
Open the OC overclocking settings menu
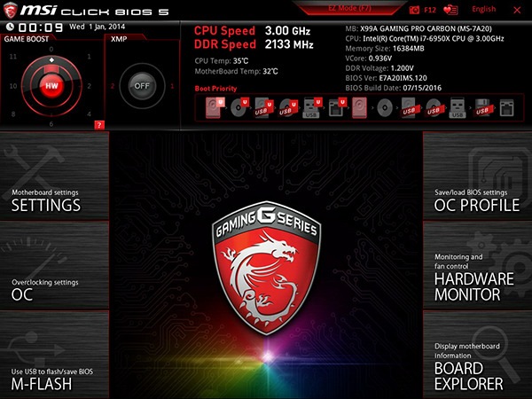[54, 265]
